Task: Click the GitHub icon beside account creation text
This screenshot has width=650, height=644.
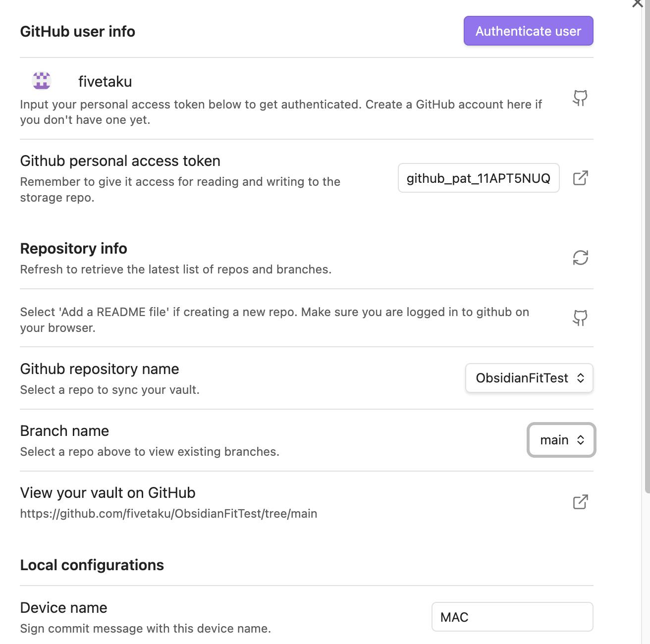Action: tap(580, 98)
